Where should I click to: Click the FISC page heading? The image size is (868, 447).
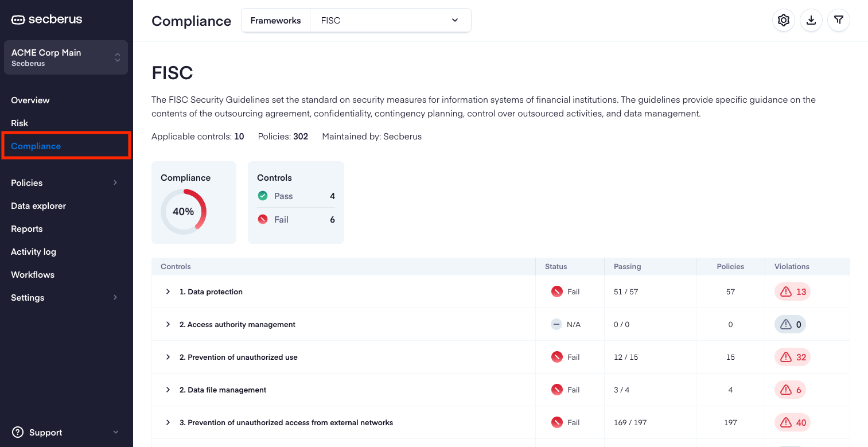[x=172, y=73]
